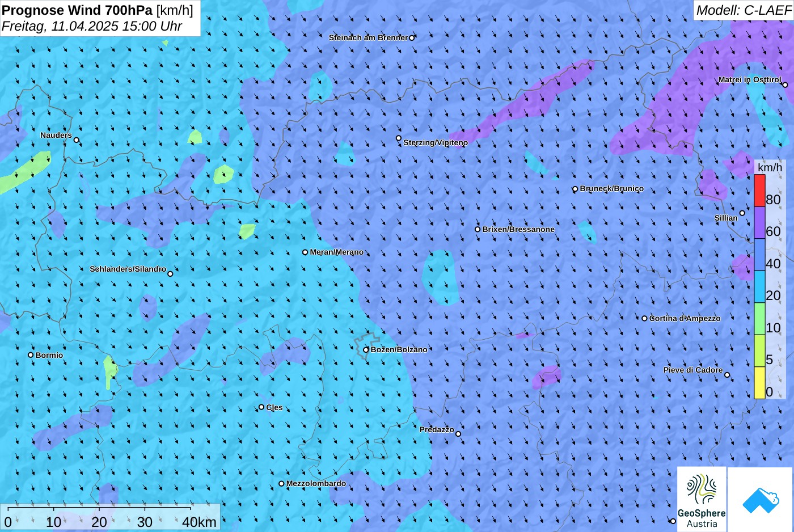Click the cyan 20–40 legend swatch
This screenshot has width=794, height=532.
click(759, 286)
